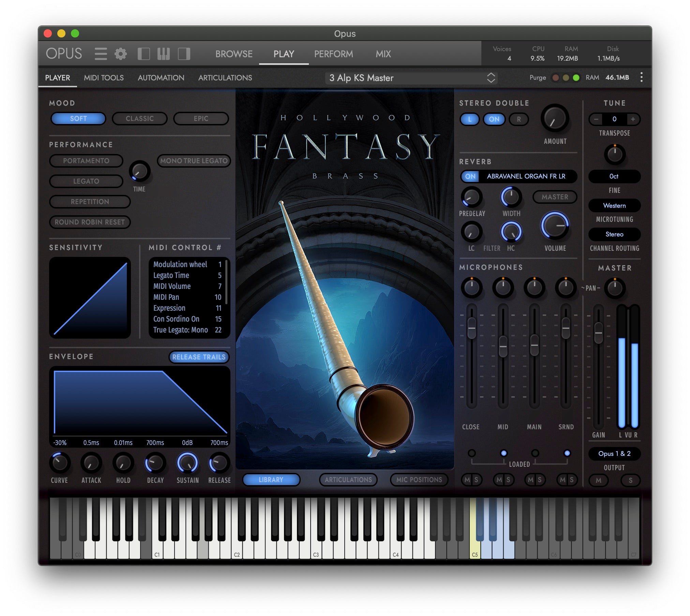Open the MIDI TOOLS tab

pos(104,78)
